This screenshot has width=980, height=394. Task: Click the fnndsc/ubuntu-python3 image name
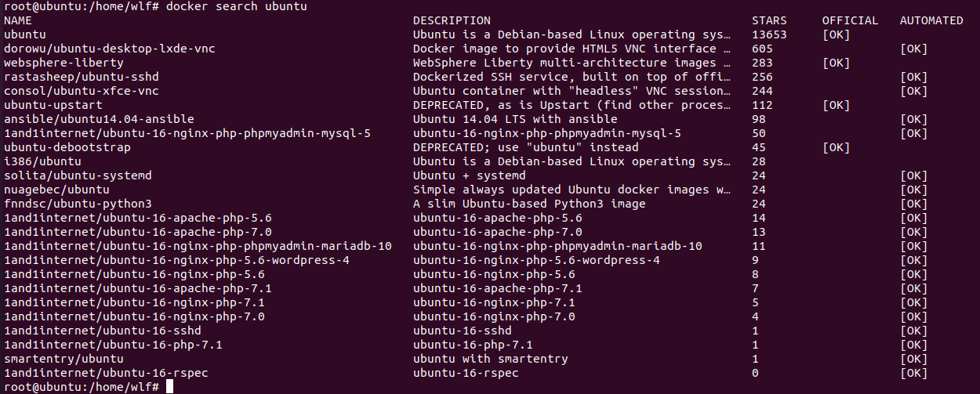(78, 204)
